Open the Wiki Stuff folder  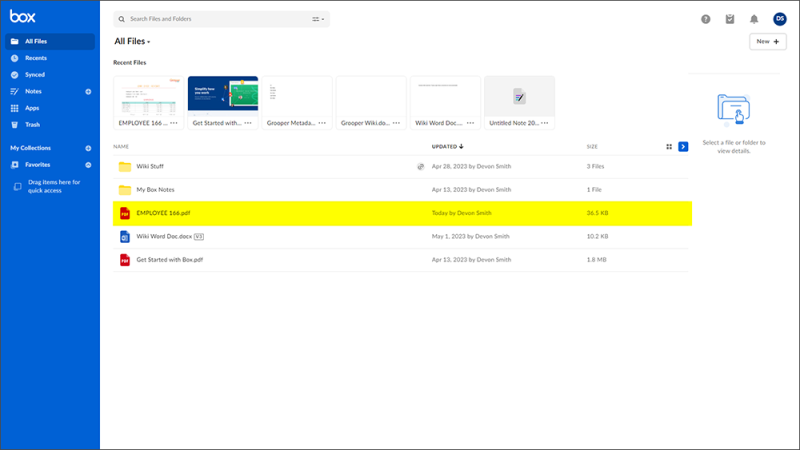[x=150, y=166]
